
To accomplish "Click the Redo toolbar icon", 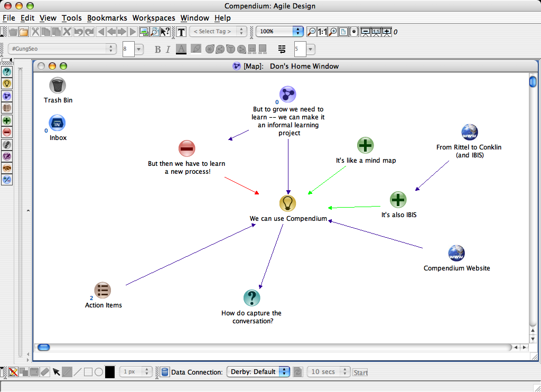I will pos(89,32).
